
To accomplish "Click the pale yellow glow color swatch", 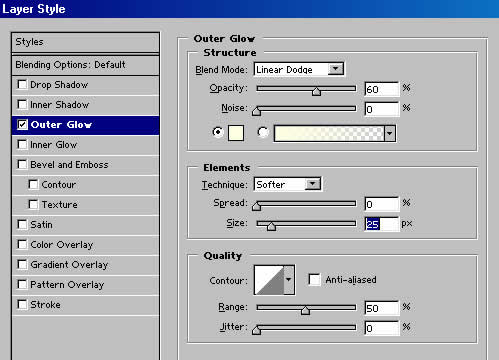I will [x=236, y=133].
